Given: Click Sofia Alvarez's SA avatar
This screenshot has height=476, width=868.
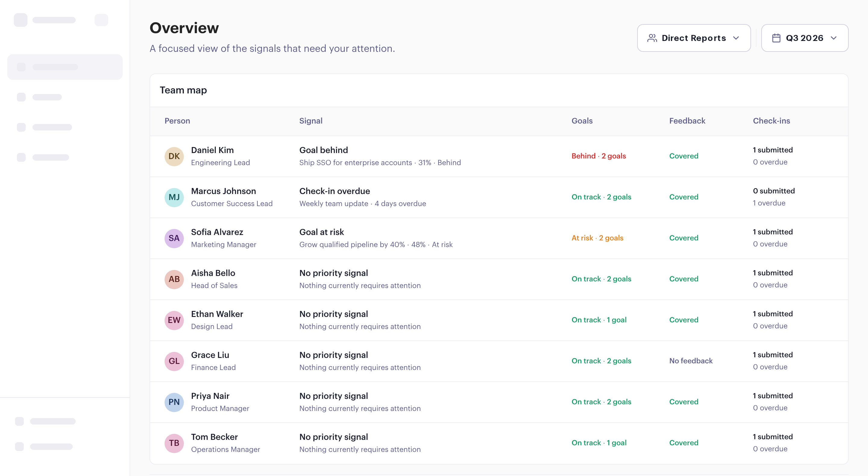Looking at the screenshot, I should click(x=174, y=238).
